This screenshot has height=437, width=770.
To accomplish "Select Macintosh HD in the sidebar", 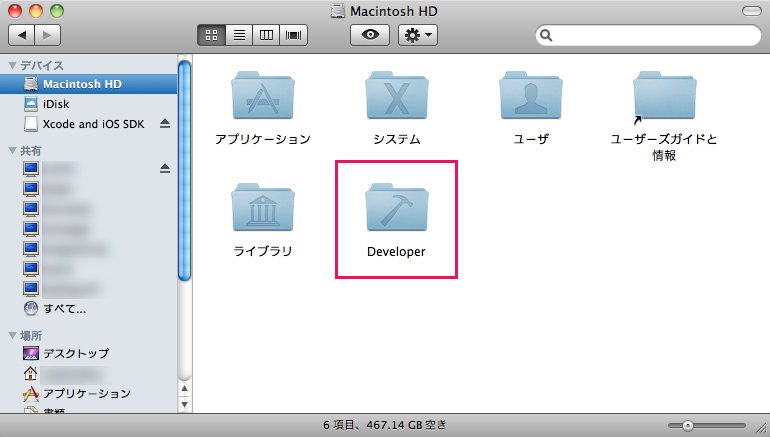I will coord(88,84).
